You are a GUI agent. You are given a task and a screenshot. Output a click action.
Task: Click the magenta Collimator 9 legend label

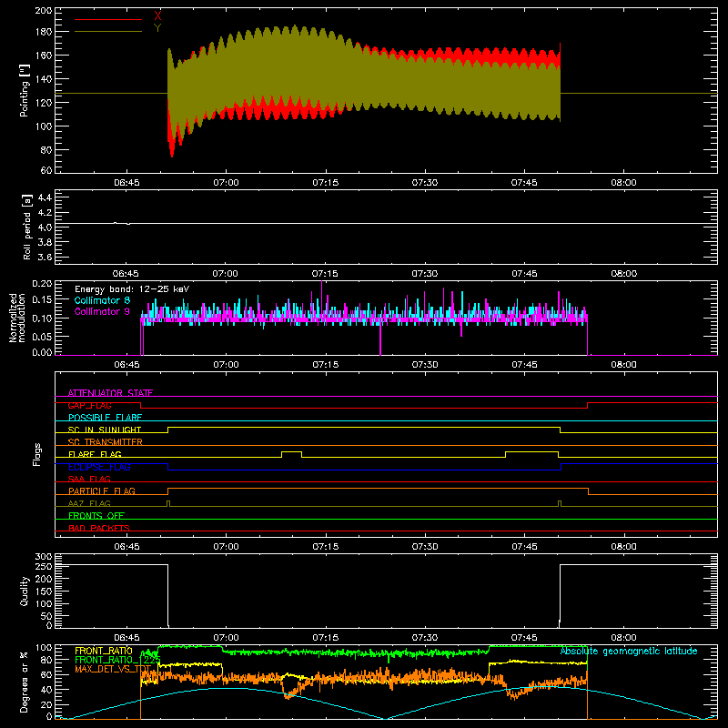102,311
